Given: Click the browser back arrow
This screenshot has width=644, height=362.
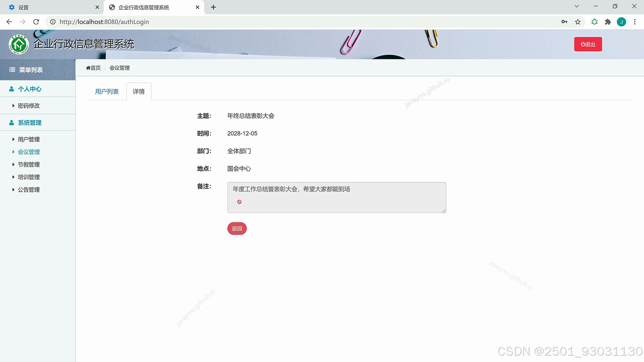Looking at the screenshot, I should pos(9,22).
